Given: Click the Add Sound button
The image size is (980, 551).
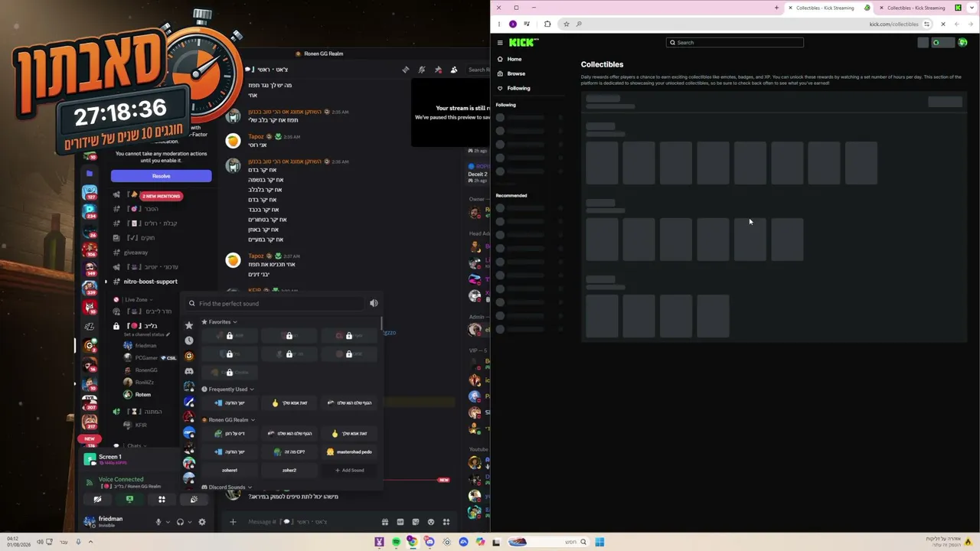Looking at the screenshot, I should tap(349, 471).
